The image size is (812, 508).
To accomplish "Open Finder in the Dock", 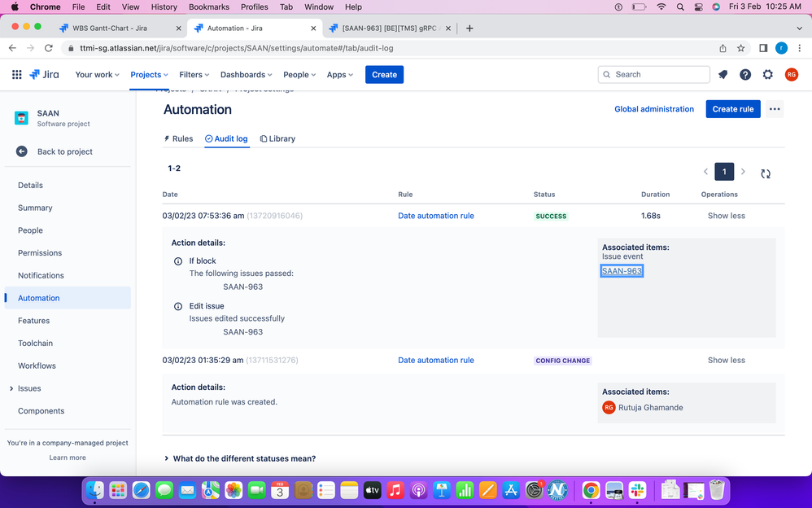I will point(94,490).
